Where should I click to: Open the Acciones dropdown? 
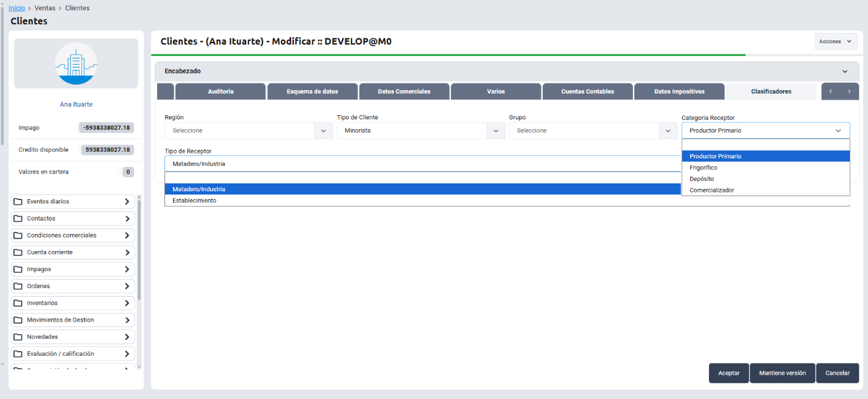click(836, 41)
